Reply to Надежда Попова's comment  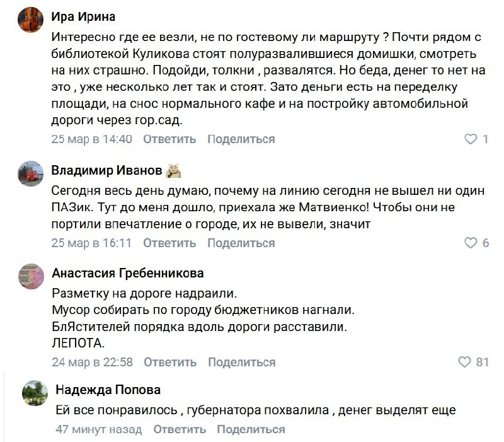click(180, 429)
